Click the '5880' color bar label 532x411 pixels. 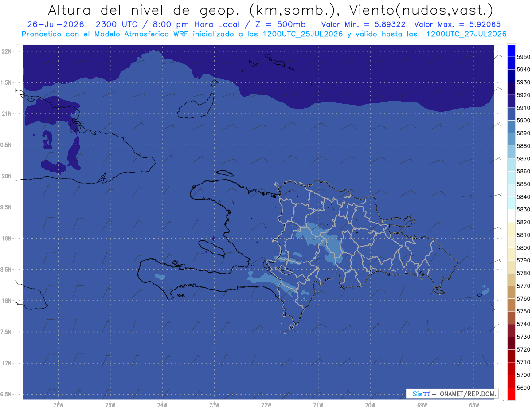pos(523,146)
